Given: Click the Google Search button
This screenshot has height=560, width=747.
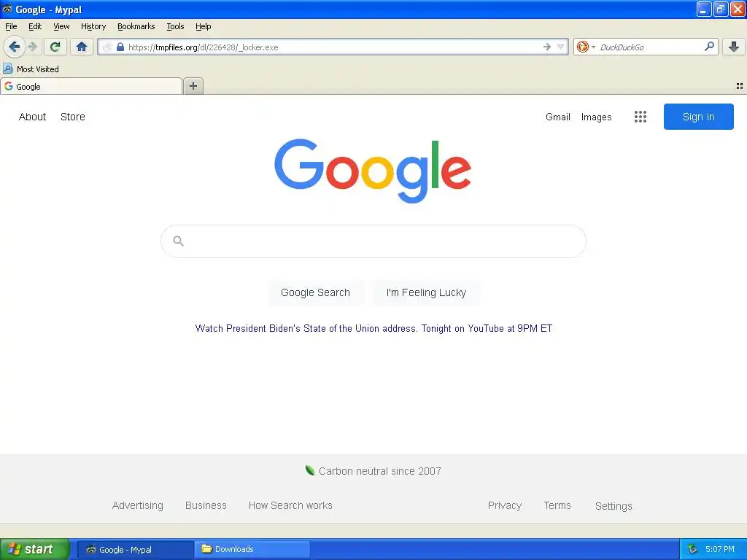Looking at the screenshot, I should pos(315,292).
